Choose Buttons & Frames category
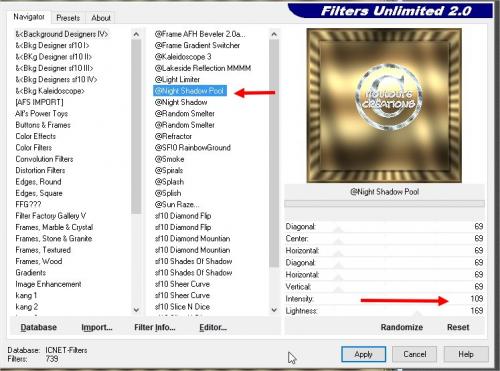The height and width of the screenshot is (371, 500). [x=43, y=125]
